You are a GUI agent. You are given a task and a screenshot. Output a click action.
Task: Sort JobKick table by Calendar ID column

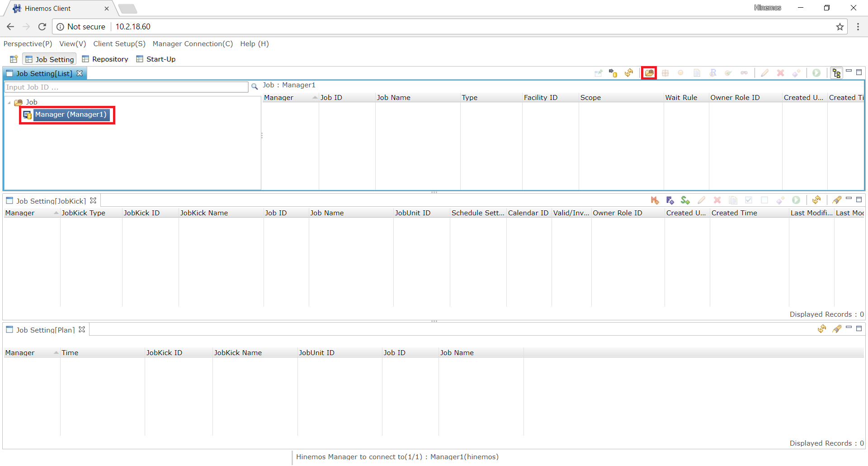click(528, 213)
